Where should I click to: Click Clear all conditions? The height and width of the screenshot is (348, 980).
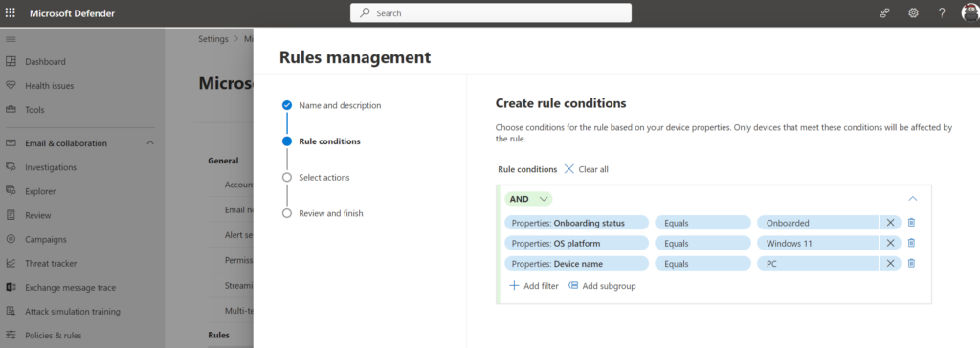point(587,169)
